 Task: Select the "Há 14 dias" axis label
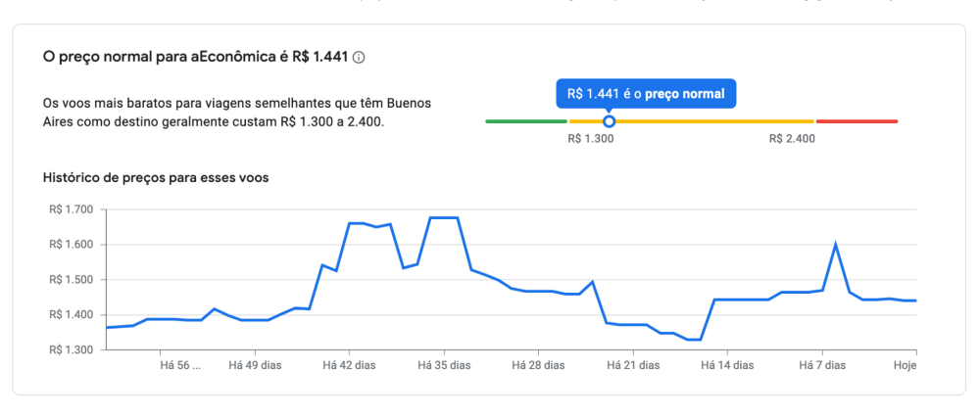click(727, 365)
